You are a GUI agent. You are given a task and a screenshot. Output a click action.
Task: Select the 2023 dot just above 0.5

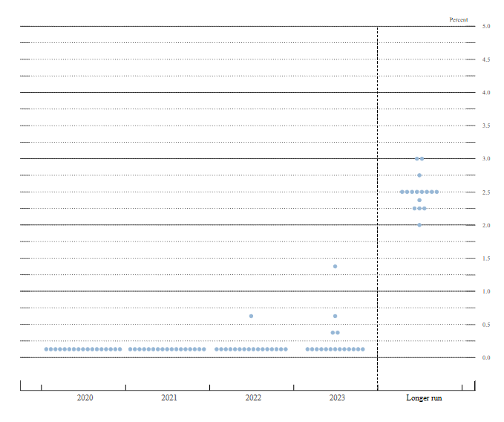335,316
